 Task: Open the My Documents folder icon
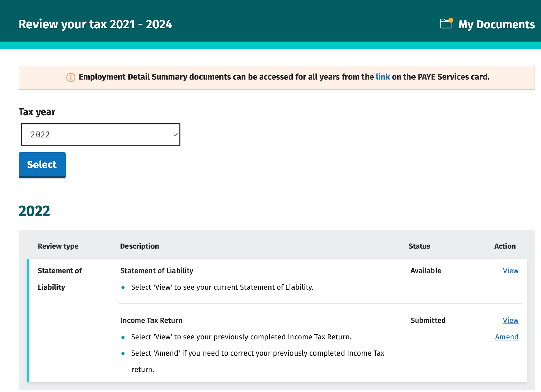(x=446, y=23)
